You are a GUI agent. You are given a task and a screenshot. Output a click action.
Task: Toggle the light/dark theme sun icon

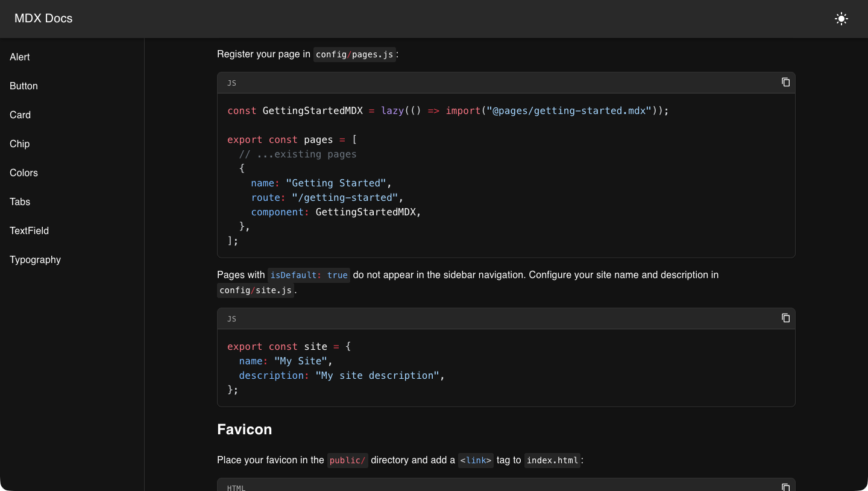pos(841,19)
